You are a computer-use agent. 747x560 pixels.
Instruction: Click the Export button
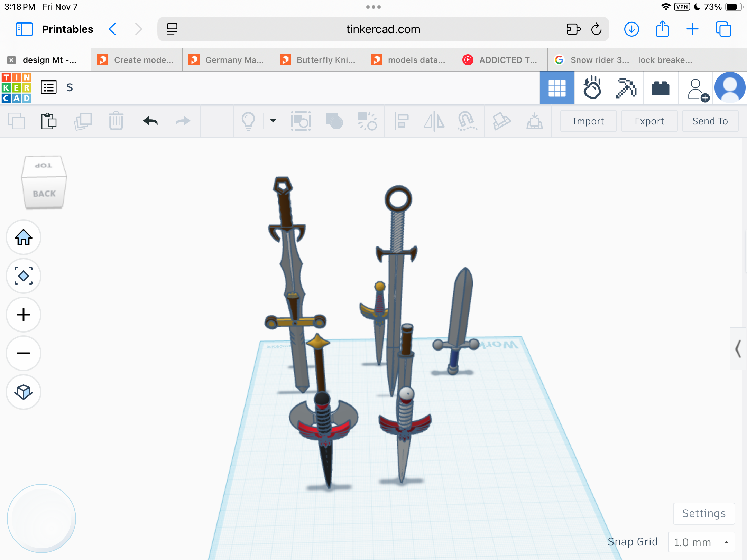pos(649,121)
